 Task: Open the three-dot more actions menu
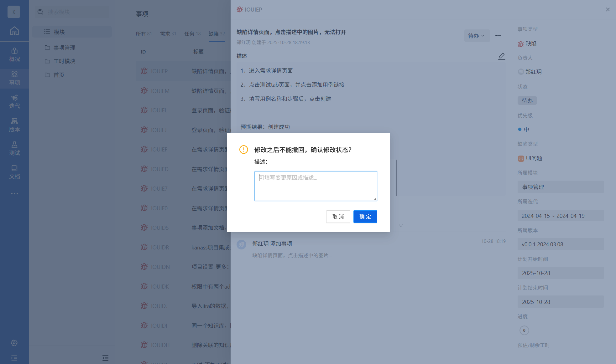[498, 36]
